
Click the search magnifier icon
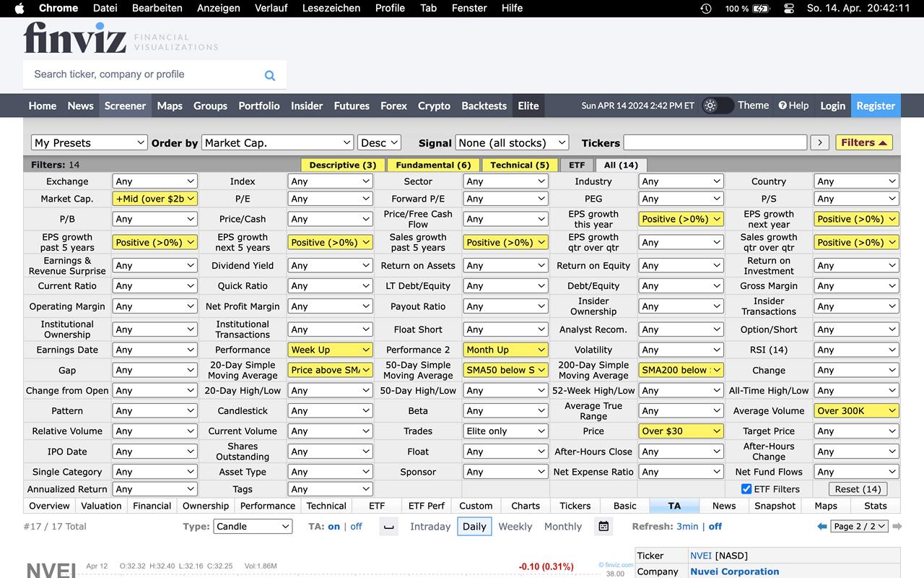tap(270, 75)
